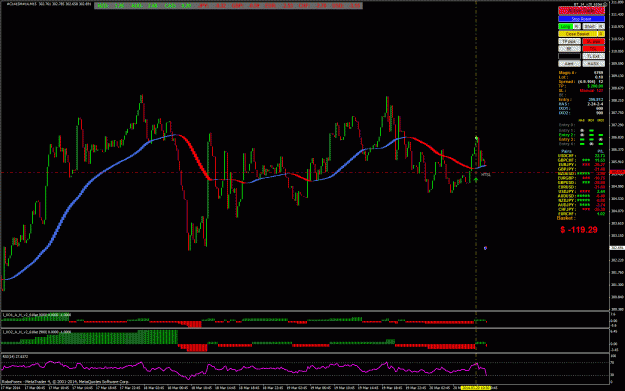This screenshot has width=625, height=391.
Task: Click the Alert button at panel bottom
Action: (569, 63)
